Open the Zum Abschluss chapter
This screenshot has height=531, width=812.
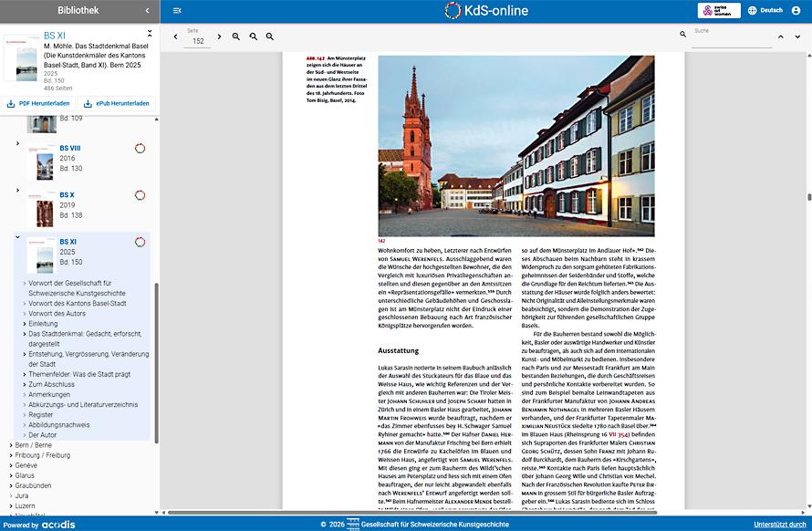tap(51, 384)
